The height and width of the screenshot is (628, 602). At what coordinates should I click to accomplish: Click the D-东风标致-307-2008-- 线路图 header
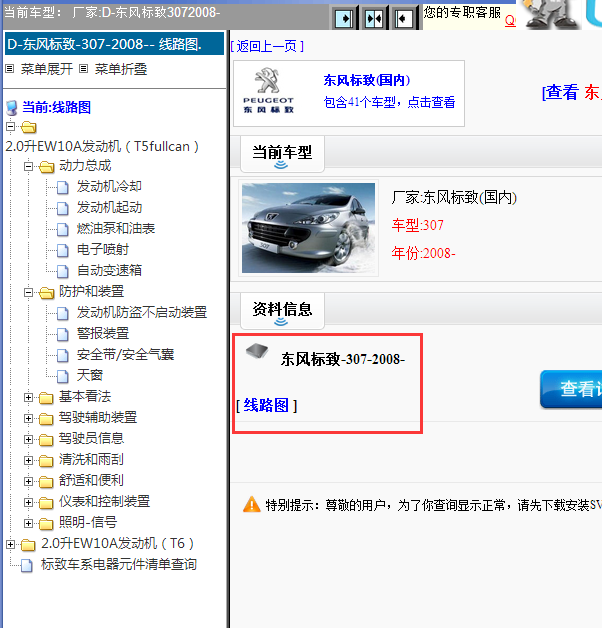[x=114, y=44]
